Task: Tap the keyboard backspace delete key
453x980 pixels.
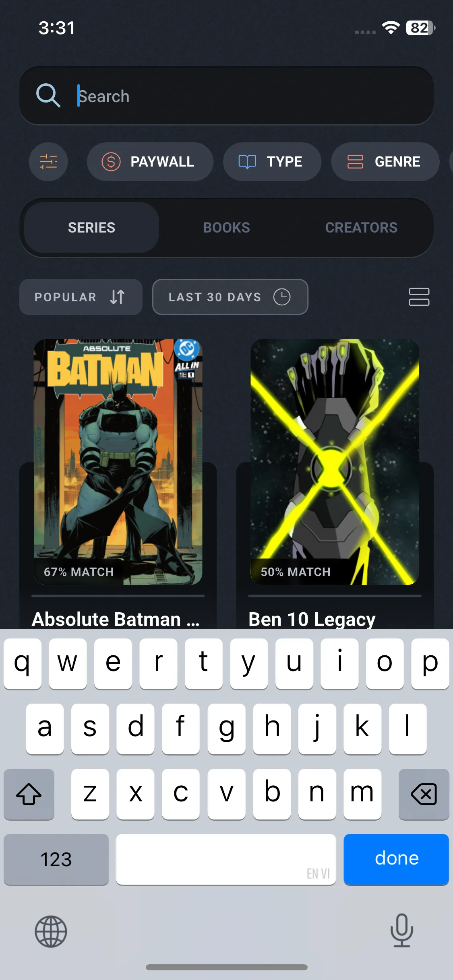Action: point(424,794)
